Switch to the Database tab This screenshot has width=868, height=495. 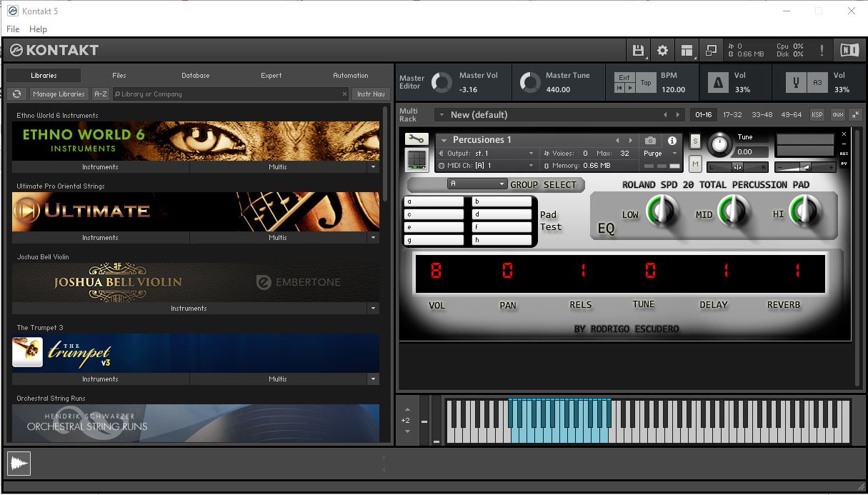[x=195, y=75]
